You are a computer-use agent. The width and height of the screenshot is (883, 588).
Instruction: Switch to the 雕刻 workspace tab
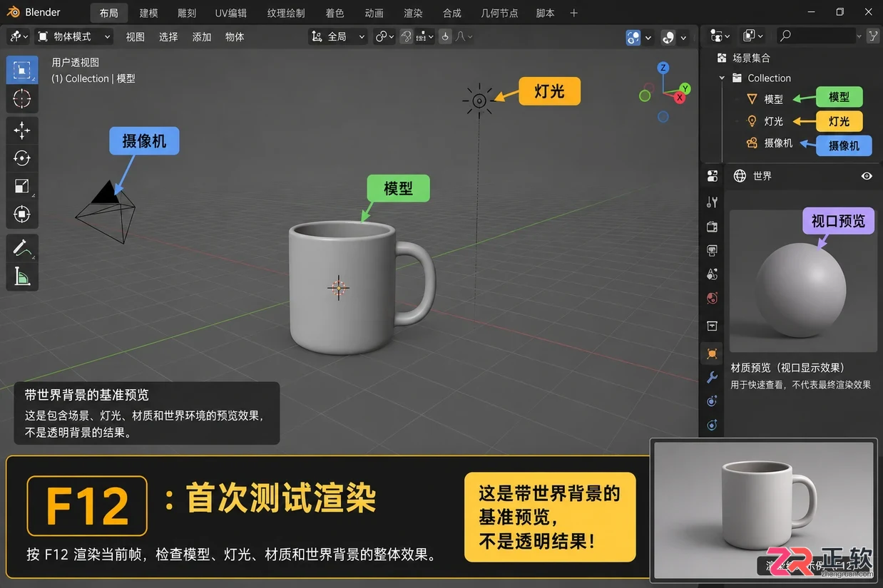click(x=187, y=13)
